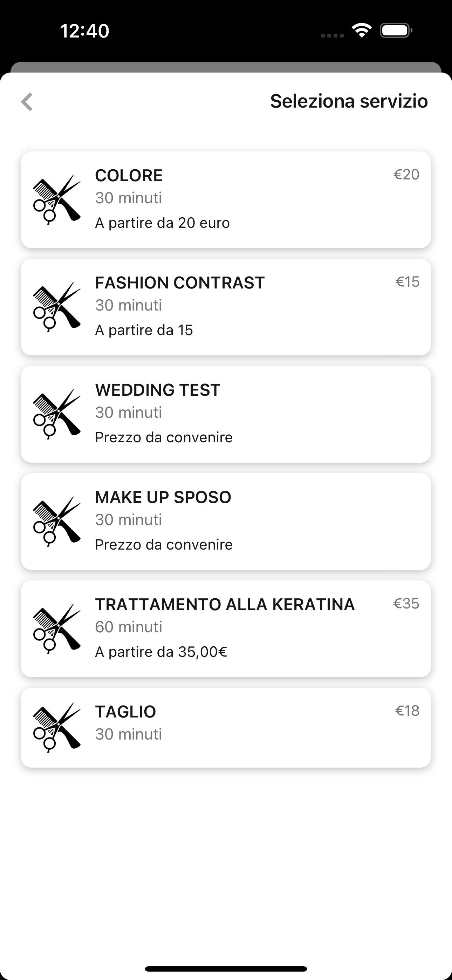Select TRATTAMENTO ALLA KERATINA title
The image size is (452, 980).
(225, 605)
